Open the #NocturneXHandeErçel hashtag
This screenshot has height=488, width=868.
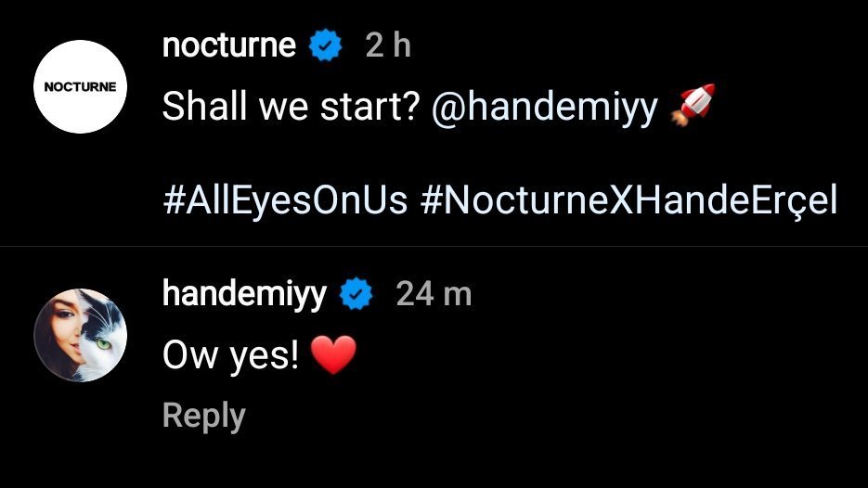pyautogui.click(x=628, y=200)
